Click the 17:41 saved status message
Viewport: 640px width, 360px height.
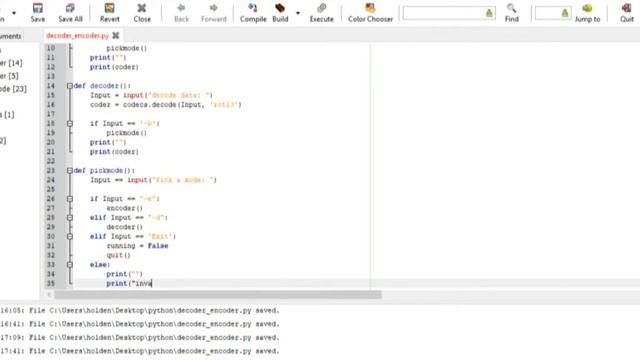coord(140,351)
